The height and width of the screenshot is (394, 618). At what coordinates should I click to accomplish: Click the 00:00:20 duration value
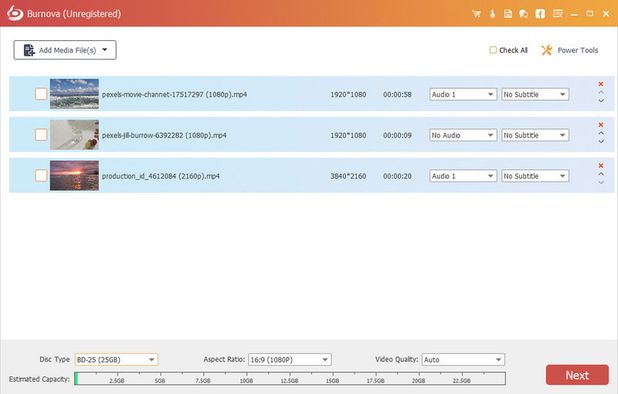tap(397, 176)
